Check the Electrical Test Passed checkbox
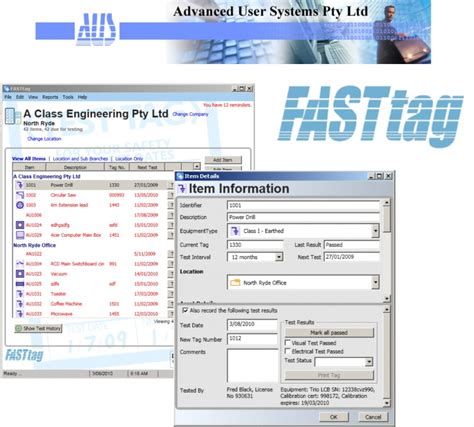The width and height of the screenshot is (474, 427). (x=287, y=351)
